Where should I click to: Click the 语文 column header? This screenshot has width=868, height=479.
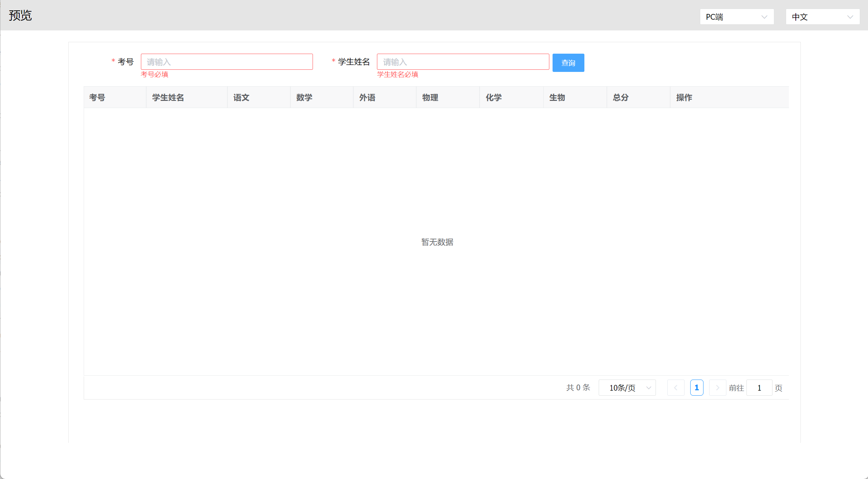point(241,97)
